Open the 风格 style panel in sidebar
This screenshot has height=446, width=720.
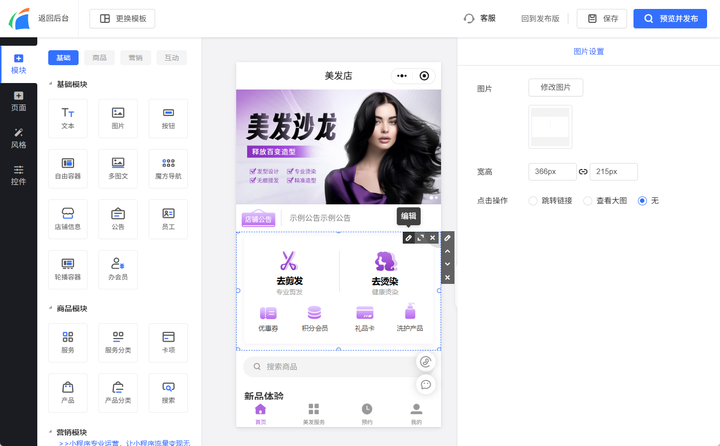tap(18, 138)
